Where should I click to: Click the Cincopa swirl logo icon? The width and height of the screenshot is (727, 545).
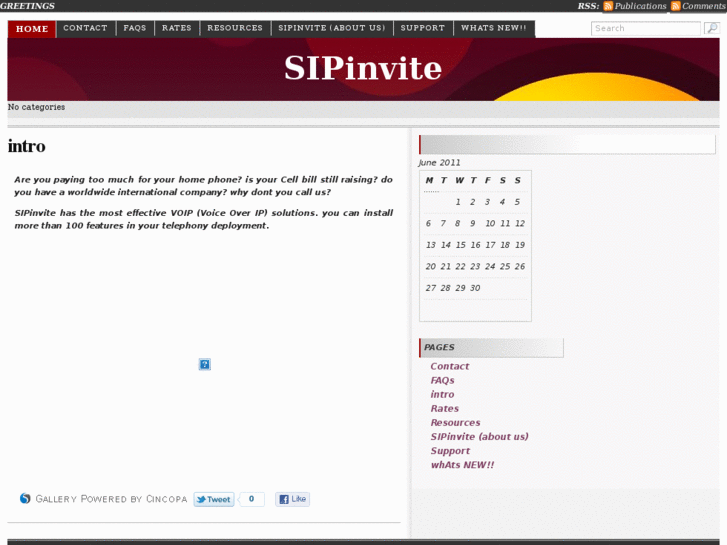point(25,499)
